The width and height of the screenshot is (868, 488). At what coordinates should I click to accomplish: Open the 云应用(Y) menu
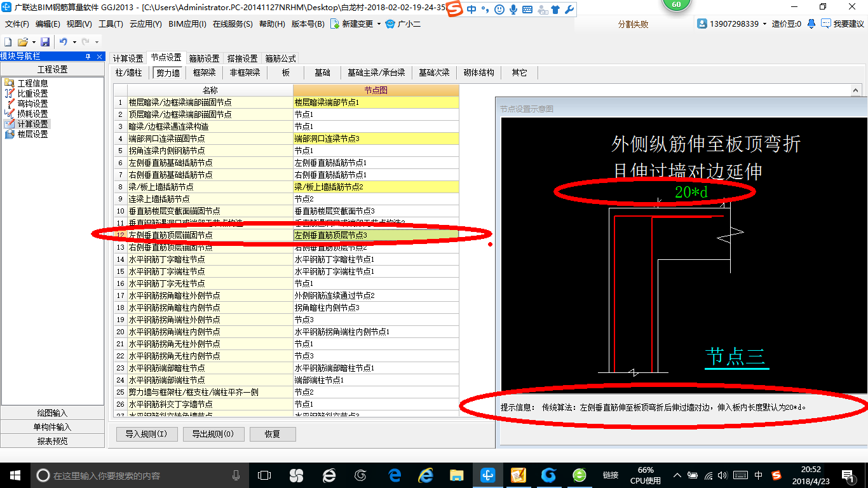click(146, 24)
